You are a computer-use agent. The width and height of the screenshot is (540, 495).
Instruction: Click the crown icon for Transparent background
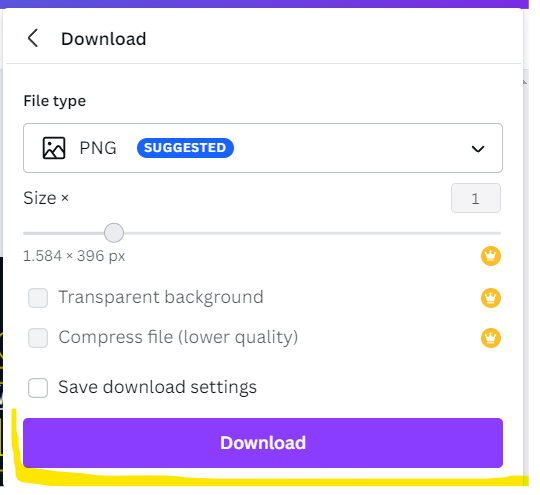coord(491,298)
